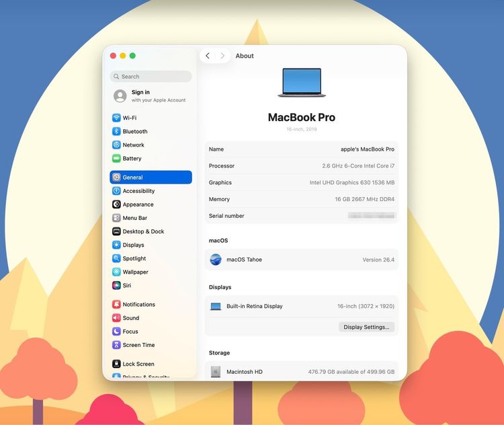Click the Bluetooth sidebar icon
This screenshot has height=425, width=504.
116,131
